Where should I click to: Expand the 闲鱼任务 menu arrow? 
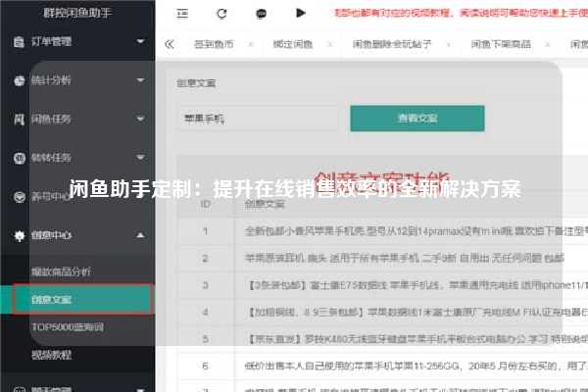pyautogui.click(x=140, y=119)
